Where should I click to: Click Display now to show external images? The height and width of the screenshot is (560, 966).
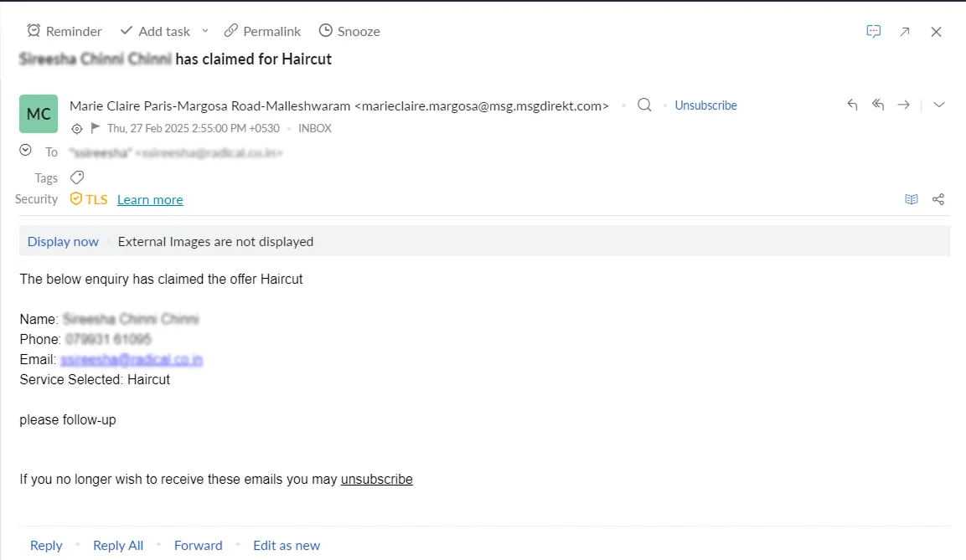click(x=63, y=242)
